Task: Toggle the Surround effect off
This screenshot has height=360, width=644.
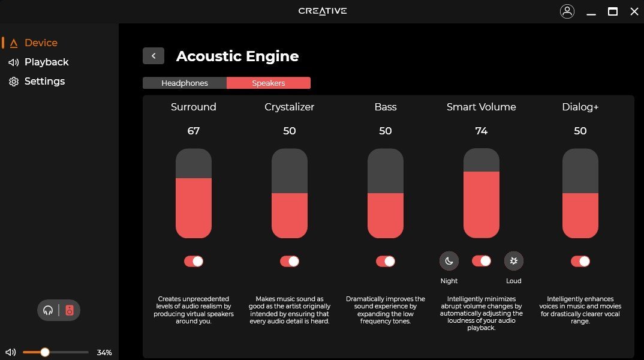Action: [x=194, y=261]
